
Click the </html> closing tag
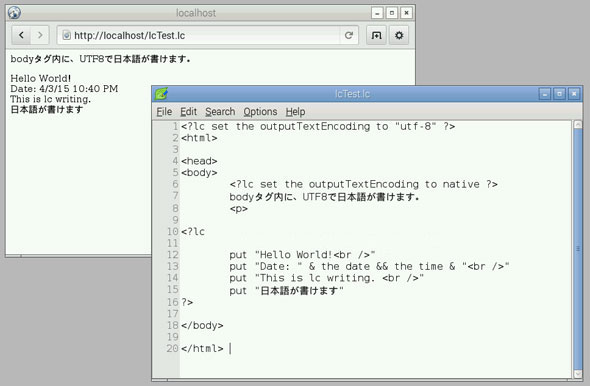[x=202, y=348]
